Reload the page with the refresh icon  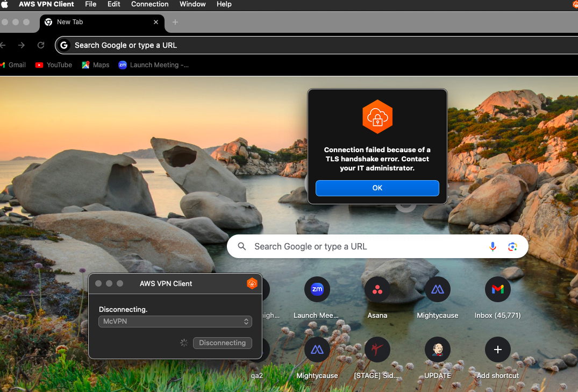point(41,45)
